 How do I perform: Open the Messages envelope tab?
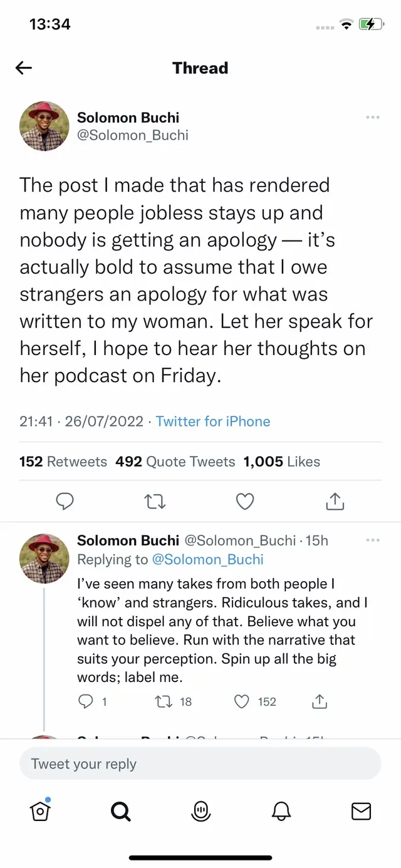point(361,811)
